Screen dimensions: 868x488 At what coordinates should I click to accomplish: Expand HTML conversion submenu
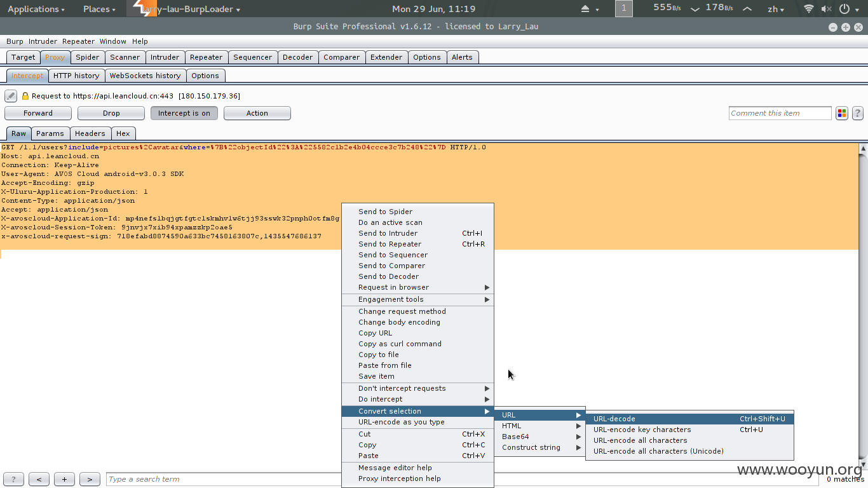tap(539, 426)
